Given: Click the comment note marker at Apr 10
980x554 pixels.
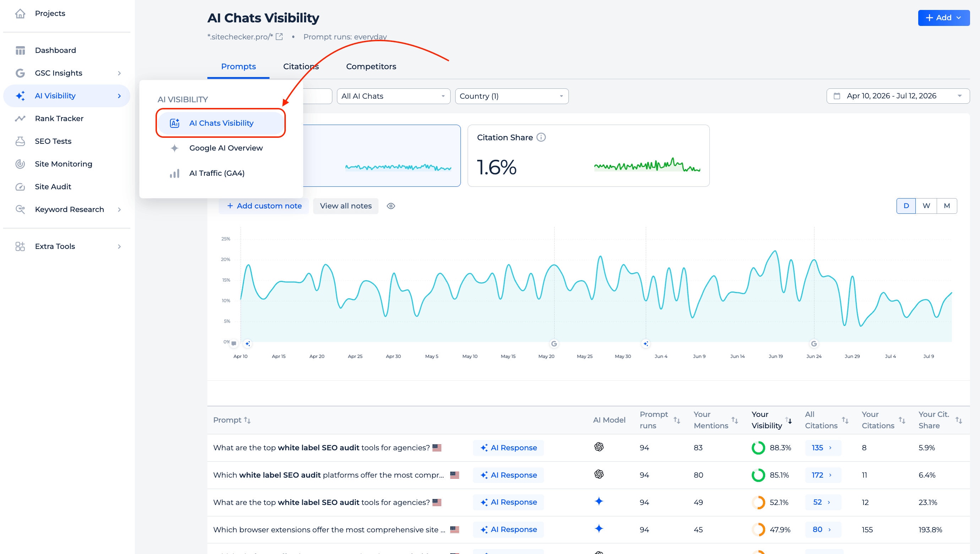Looking at the screenshot, I should pos(234,343).
